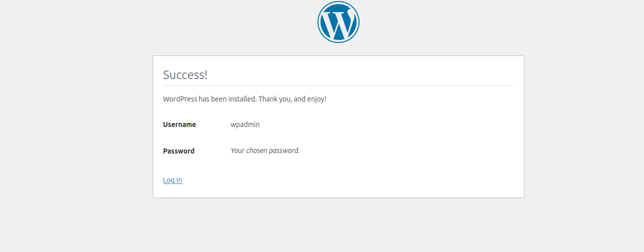Click the exclamation mark in Success!
Screen dimensions: 644x252
tap(206, 75)
